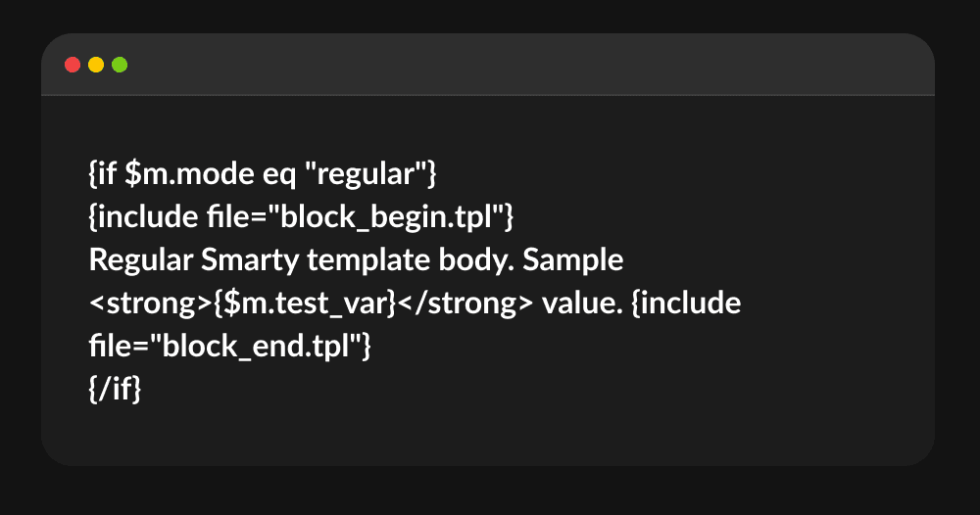Click the green maximize dot
Viewport: 980px width, 515px height.
[x=120, y=65]
